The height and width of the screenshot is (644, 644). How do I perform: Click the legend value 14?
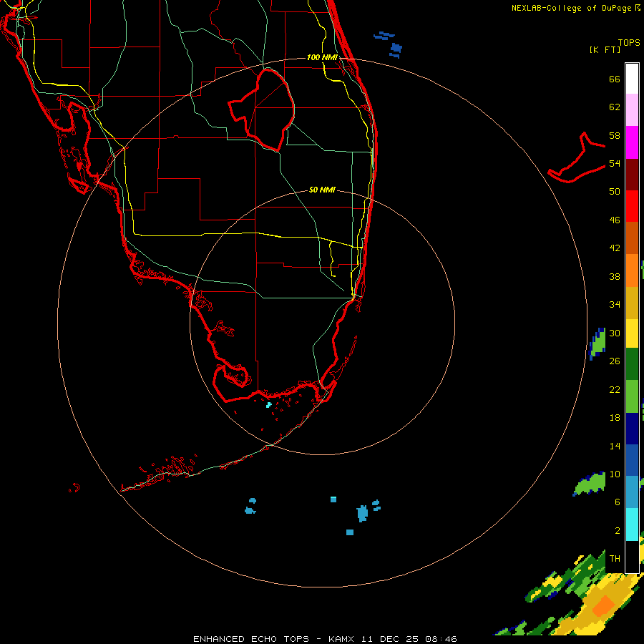click(615, 446)
